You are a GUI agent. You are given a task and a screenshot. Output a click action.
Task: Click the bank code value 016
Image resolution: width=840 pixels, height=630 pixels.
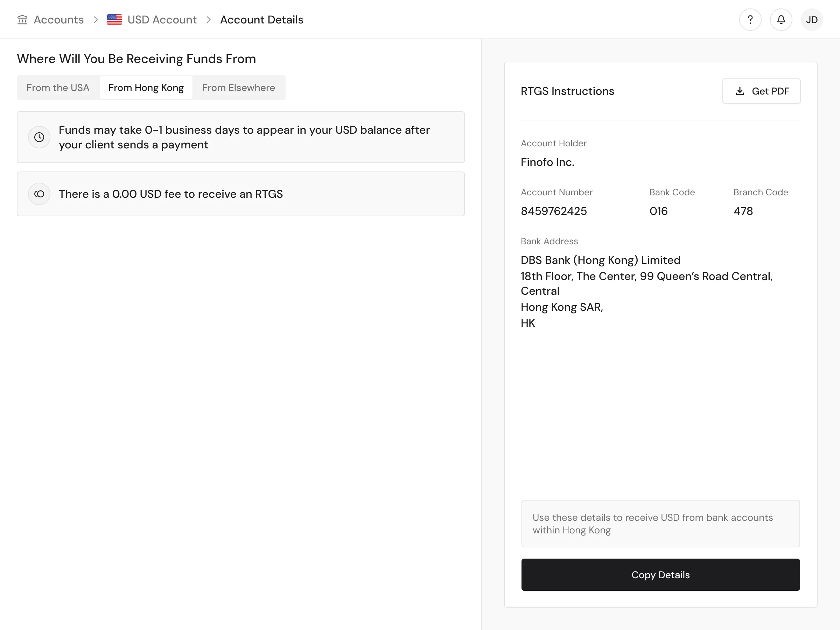point(658,211)
